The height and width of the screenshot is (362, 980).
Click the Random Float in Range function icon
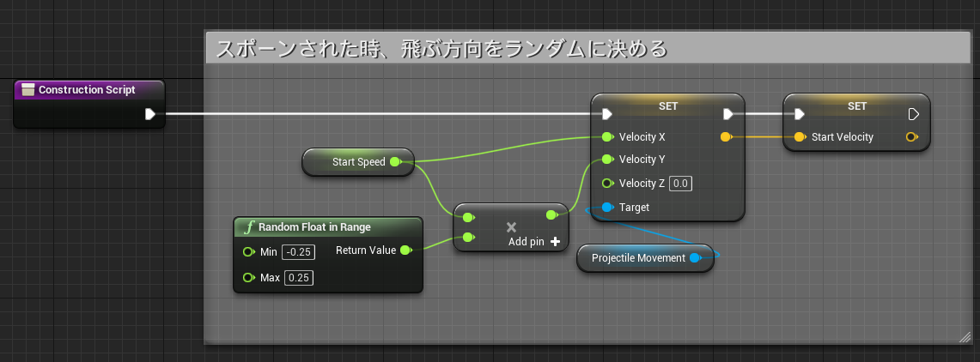pos(249,226)
